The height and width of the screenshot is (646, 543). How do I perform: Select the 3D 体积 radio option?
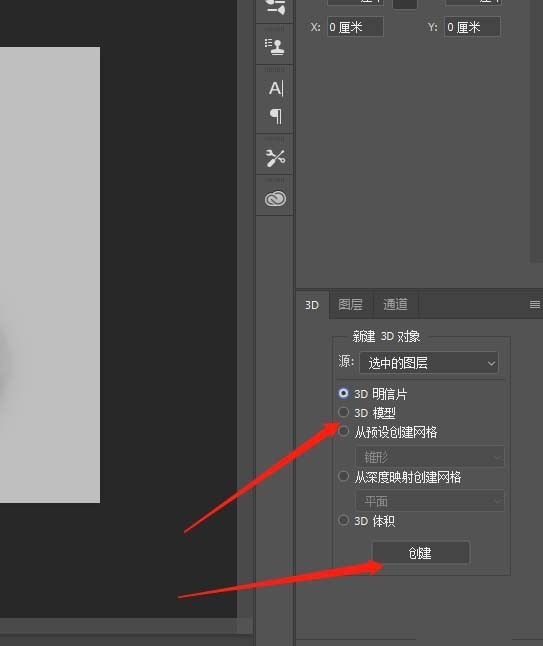pyautogui.click(x=343, y=520)
